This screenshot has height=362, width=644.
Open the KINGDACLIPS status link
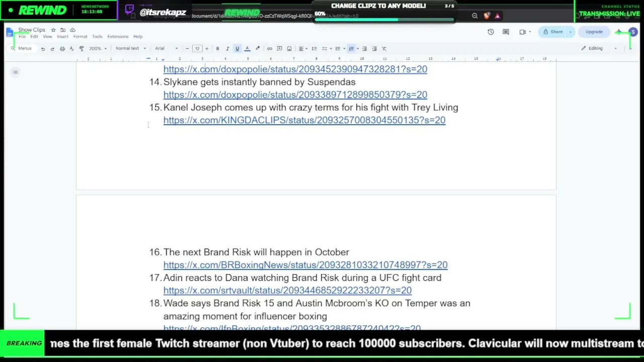click(304, 120)
